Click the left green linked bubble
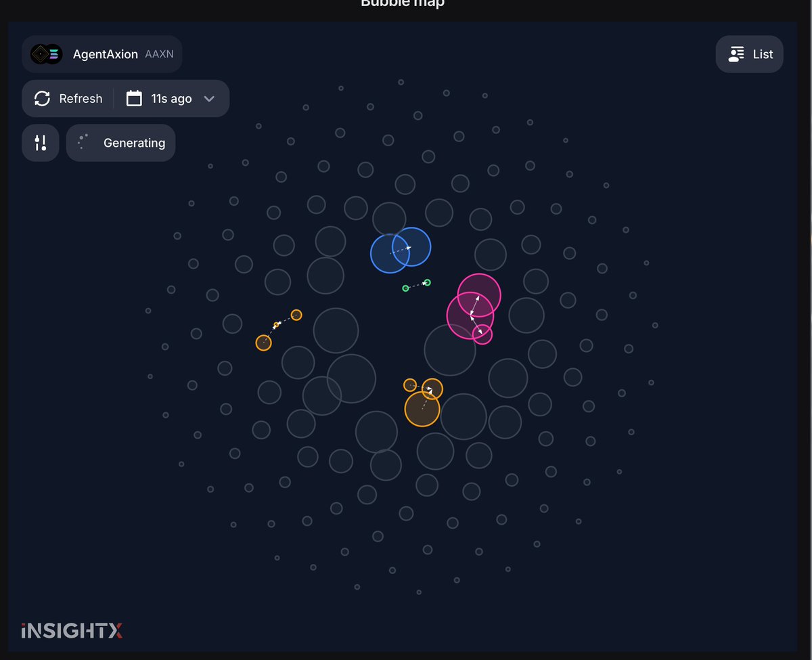Screen dimensions: 812x660 (x=405, y=288)
